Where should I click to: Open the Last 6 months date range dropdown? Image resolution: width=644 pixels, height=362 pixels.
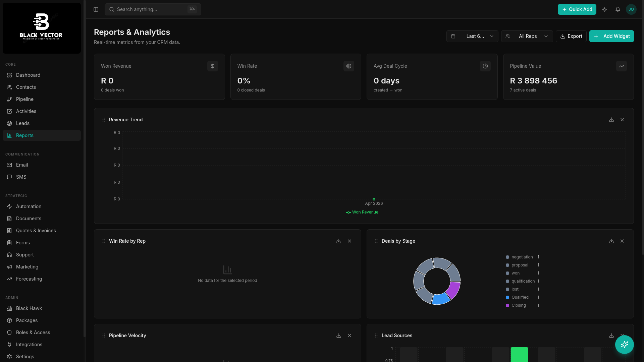[x=472, y=36]
